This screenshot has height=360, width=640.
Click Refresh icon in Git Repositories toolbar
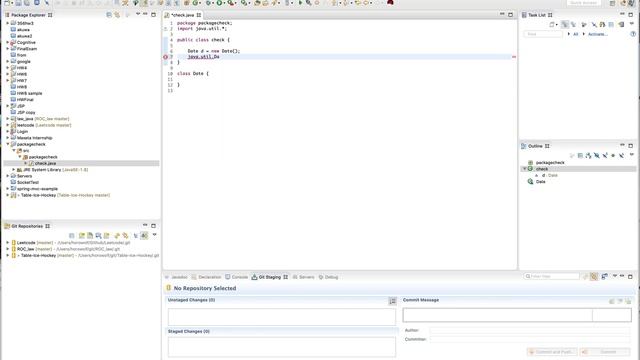coord(117,236)
